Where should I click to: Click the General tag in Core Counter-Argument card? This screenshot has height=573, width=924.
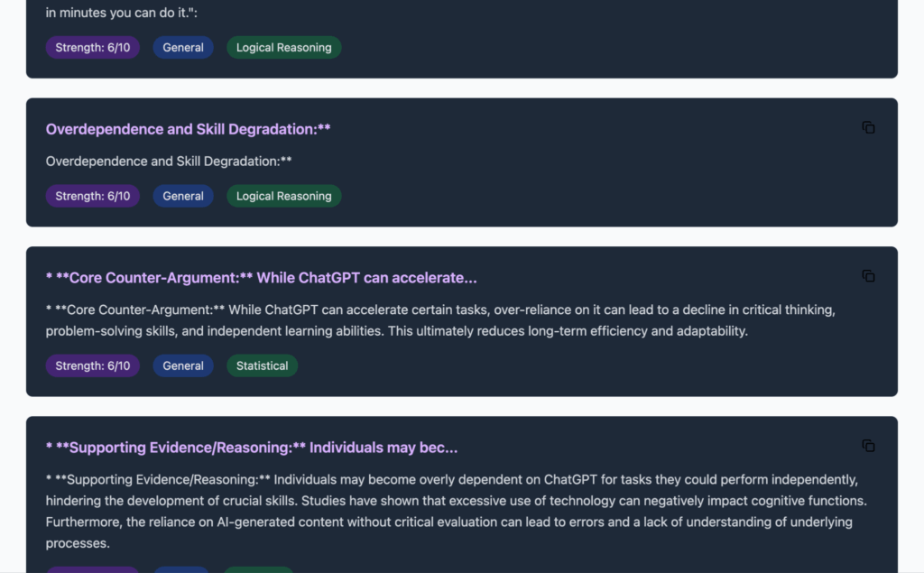183,365
